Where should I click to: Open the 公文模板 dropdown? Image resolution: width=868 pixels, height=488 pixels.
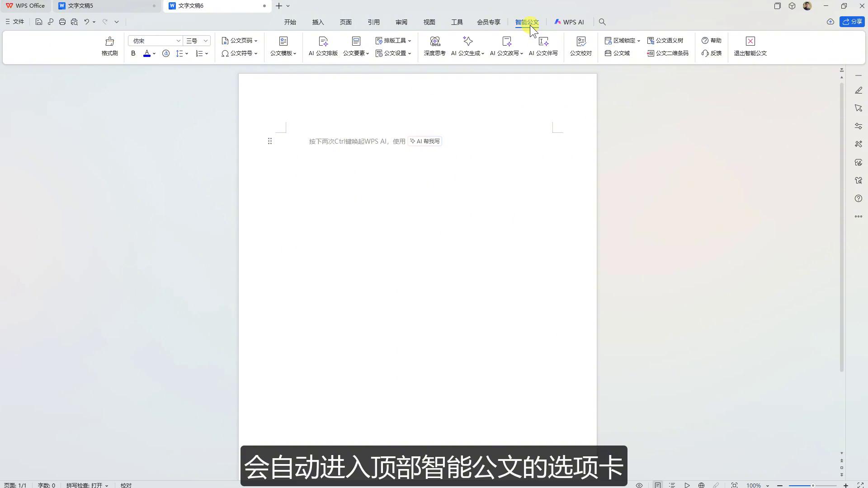coord(283,47)
